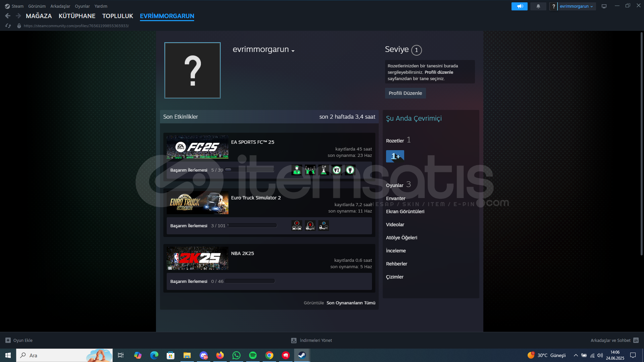Click the fourth FC 25 achievement icon
Viewport: 644px width, 362px height.
pyautogui.click(x=337, y=170)
